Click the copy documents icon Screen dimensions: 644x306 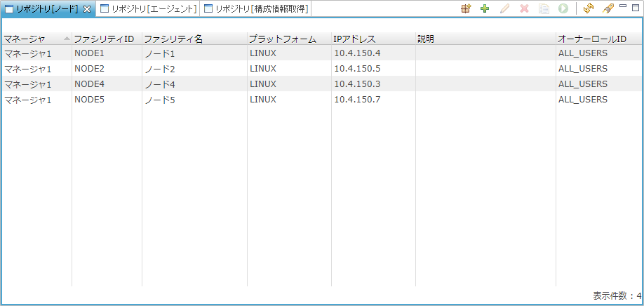pyautogui.click(x=543, y=8)
